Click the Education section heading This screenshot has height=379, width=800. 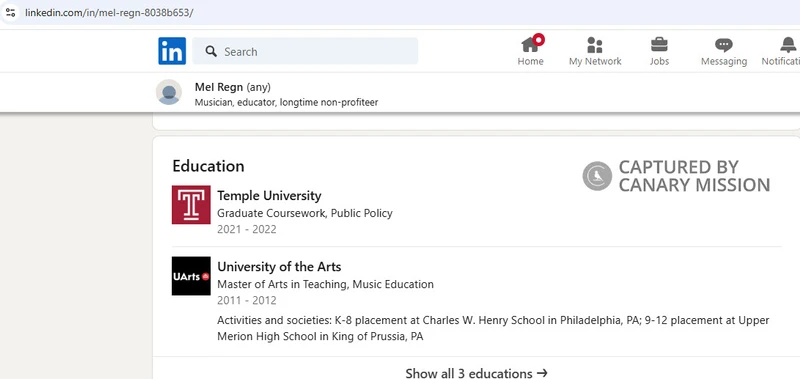coord(208,166)
